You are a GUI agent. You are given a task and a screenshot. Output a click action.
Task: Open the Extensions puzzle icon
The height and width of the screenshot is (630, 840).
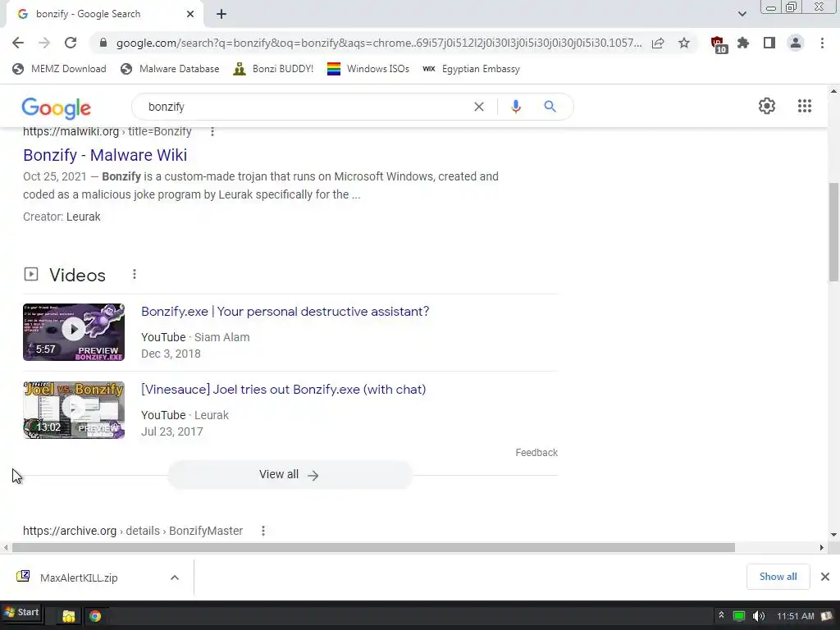tap(743, 43)
